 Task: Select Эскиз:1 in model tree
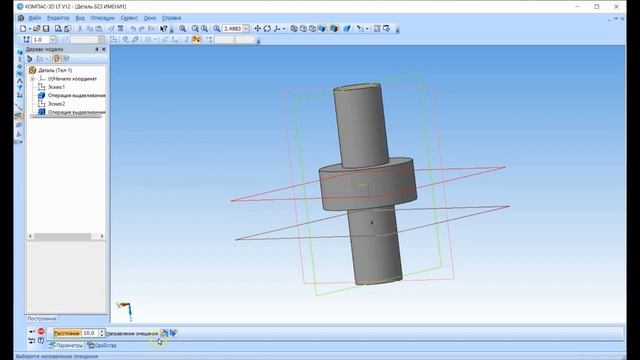click(56, 87)
